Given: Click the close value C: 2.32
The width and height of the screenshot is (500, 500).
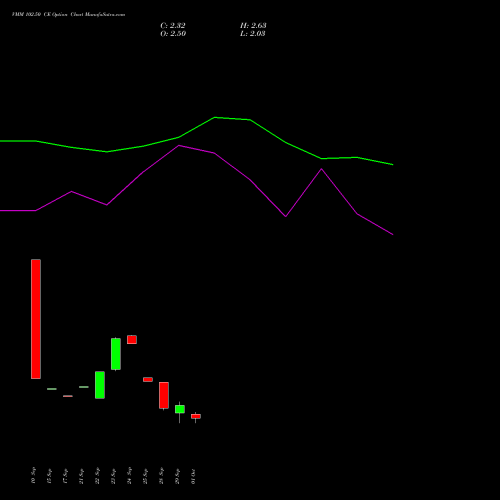Looking at the screenshot, I should tap(173, 25).
